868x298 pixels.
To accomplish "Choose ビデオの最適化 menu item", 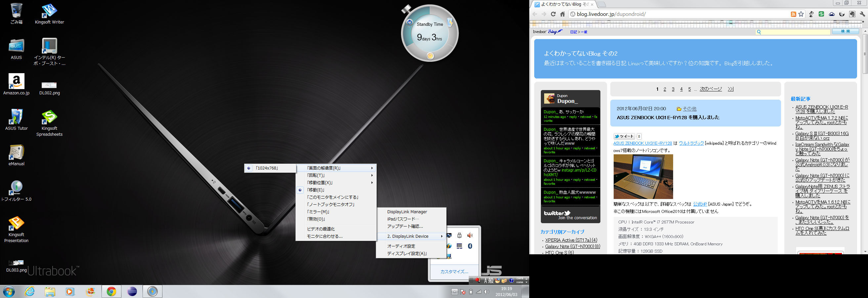I will pyautogui.click(x=336, y=229).
